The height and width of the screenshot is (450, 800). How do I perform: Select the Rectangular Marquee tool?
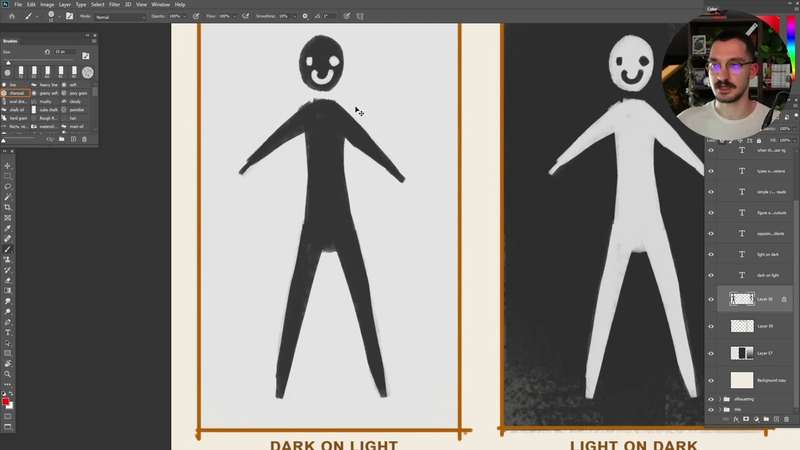coord(8,176)
